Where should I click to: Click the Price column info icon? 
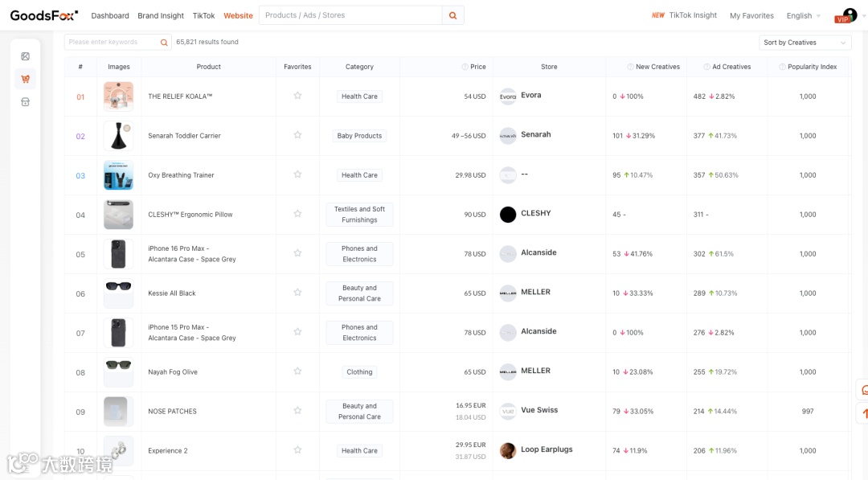click(465, 67)
